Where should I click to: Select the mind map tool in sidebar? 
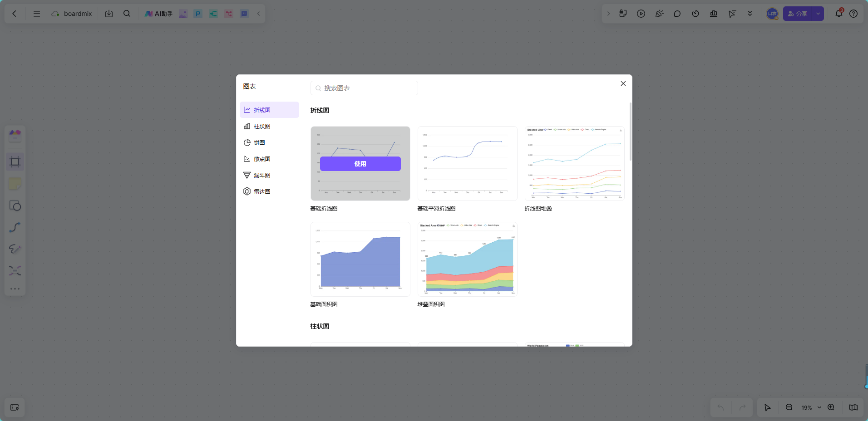tap(15, 271)
